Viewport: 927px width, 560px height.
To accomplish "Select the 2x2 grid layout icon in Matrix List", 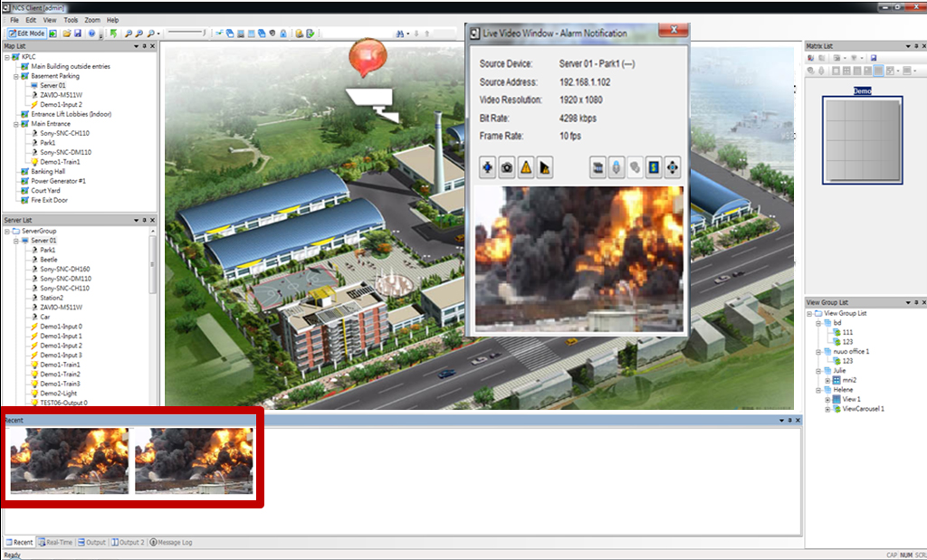I will click(x=846, y=71).
